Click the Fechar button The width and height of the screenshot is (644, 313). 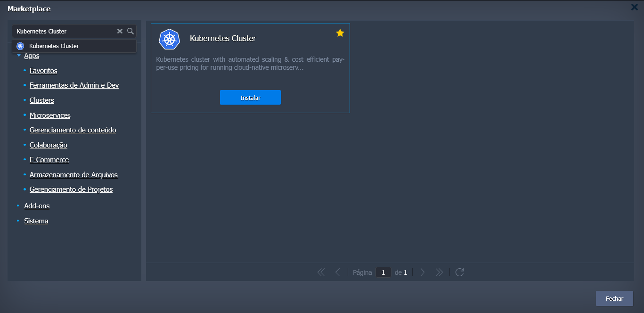614,298
